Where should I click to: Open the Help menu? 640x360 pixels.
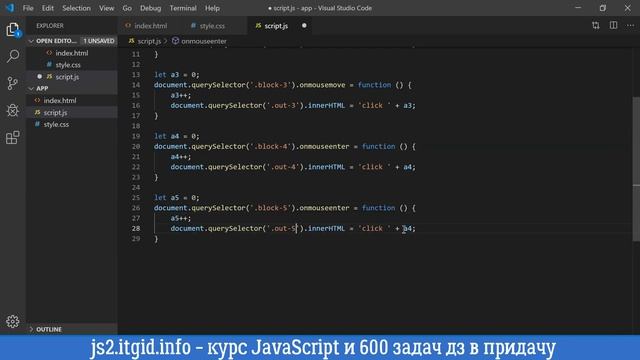click(x=212, y=8)
